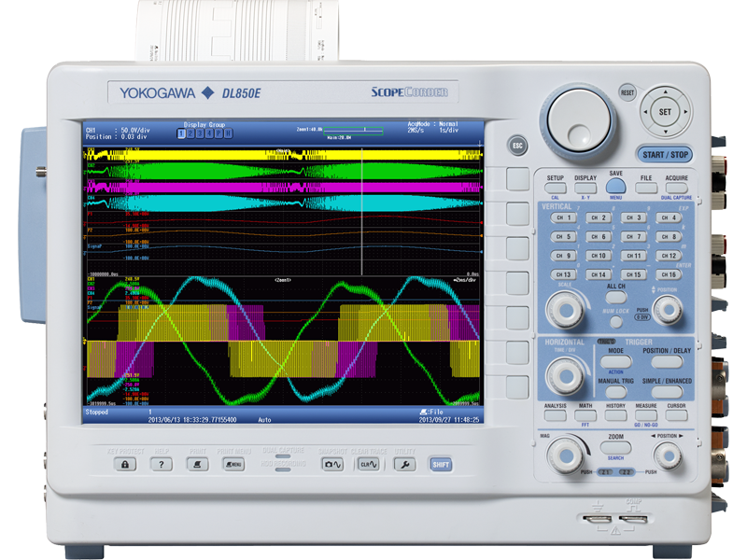Viewport: 747px width, 560px height.
Task: Open the DISPLAY menu key
Action: pos(585,189)
